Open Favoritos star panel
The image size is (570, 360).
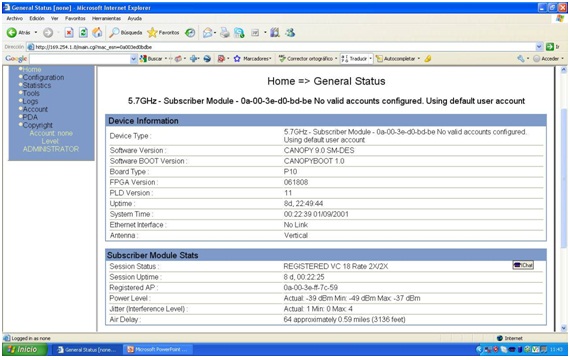pyautogui.click(x=163, y=33)
